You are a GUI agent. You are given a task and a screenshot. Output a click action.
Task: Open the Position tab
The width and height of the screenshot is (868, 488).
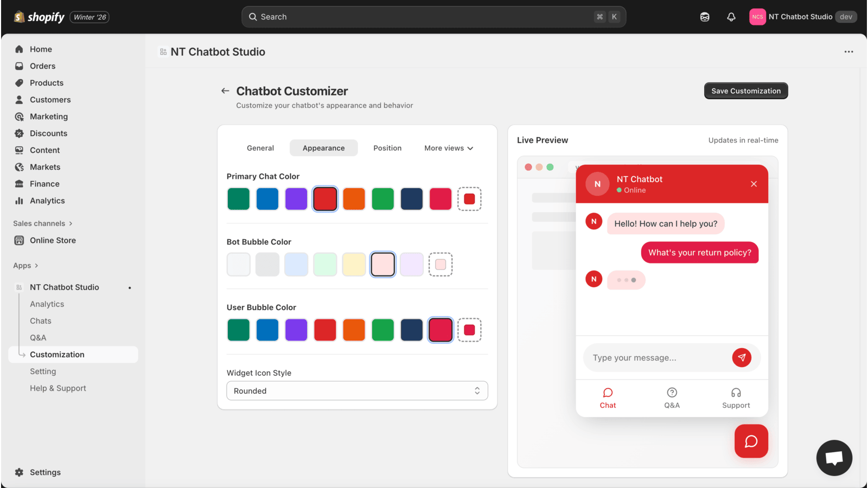(387, 147)
